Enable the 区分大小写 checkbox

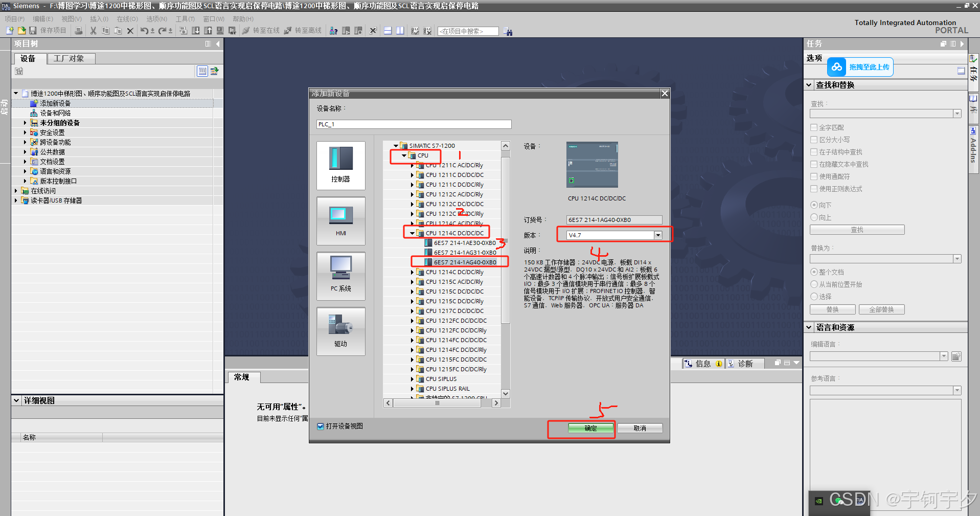[814, 140]
